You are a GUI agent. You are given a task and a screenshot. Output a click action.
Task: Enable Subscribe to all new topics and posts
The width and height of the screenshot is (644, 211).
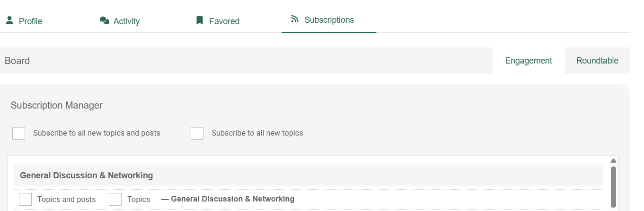[x=19, y=133]
